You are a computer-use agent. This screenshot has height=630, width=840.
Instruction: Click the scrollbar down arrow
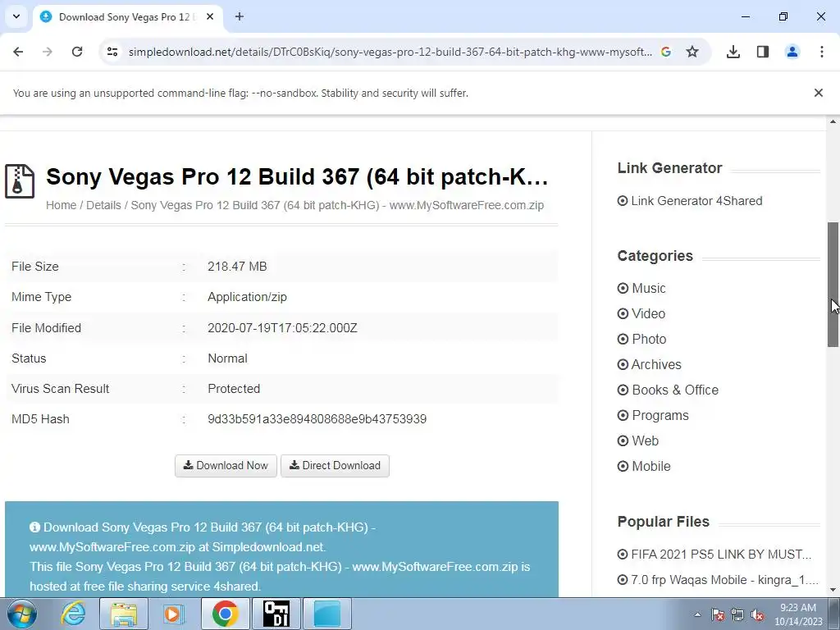coord(833,591)
